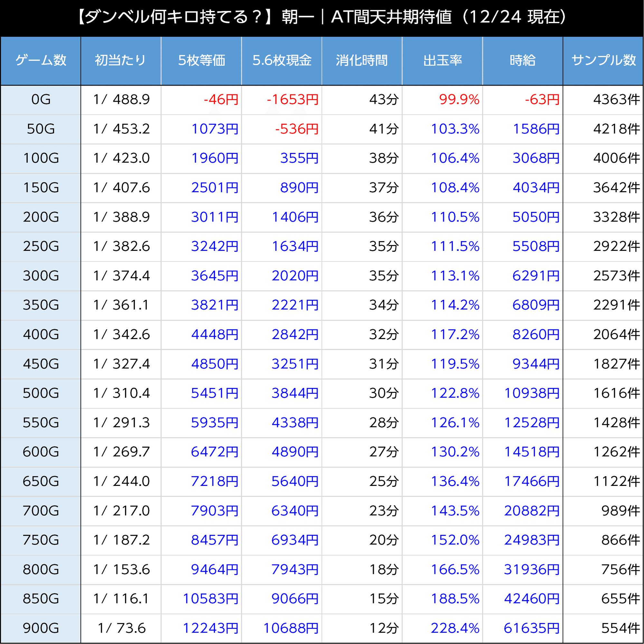Select the 650G row label
The height and width of the screenshot is (644, 644).
pyautogui.click(x=41, y=482)
